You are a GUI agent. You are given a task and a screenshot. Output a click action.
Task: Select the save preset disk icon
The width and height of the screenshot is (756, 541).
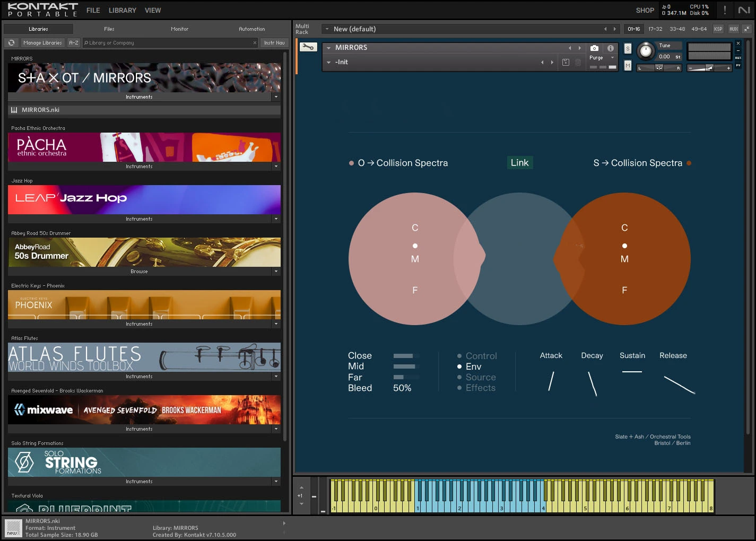(566, 62)
